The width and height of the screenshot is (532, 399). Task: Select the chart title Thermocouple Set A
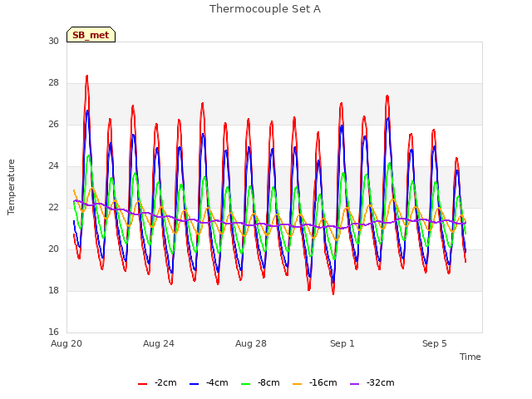pos(265,9)
